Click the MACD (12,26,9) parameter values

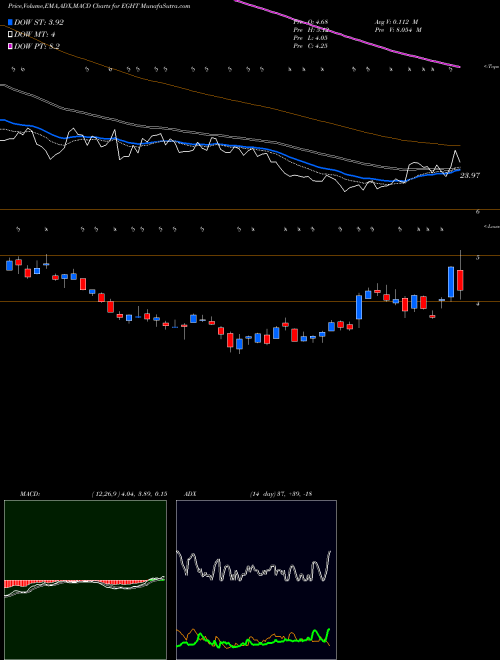(129, 494)
